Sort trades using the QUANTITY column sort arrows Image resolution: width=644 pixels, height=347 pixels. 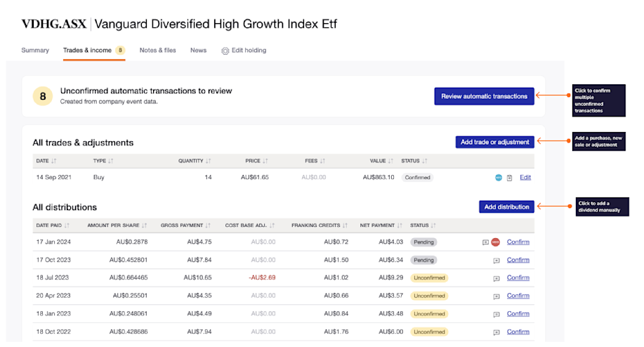(209, 161)
